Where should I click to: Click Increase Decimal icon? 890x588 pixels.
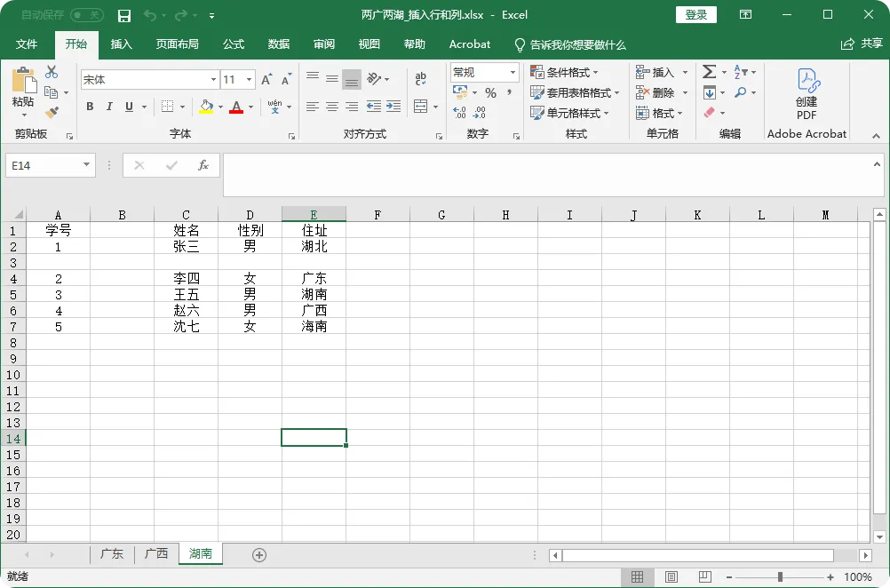(459, 113)
